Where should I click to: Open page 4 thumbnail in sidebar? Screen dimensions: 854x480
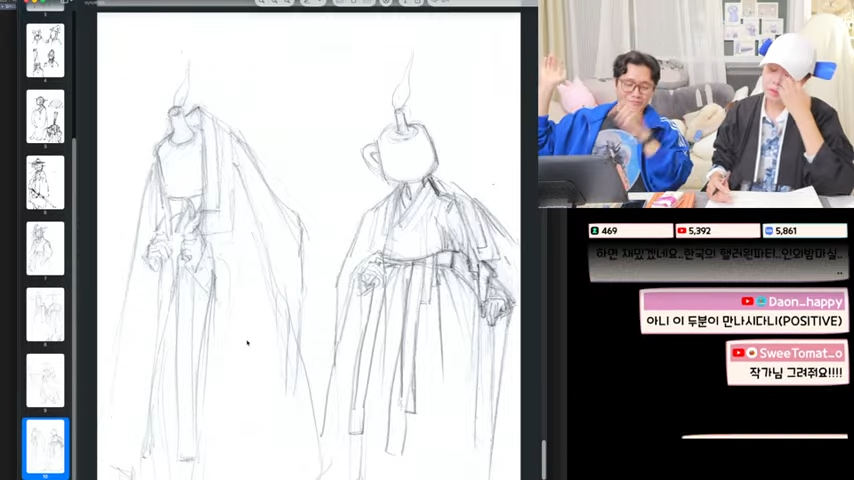45,50
